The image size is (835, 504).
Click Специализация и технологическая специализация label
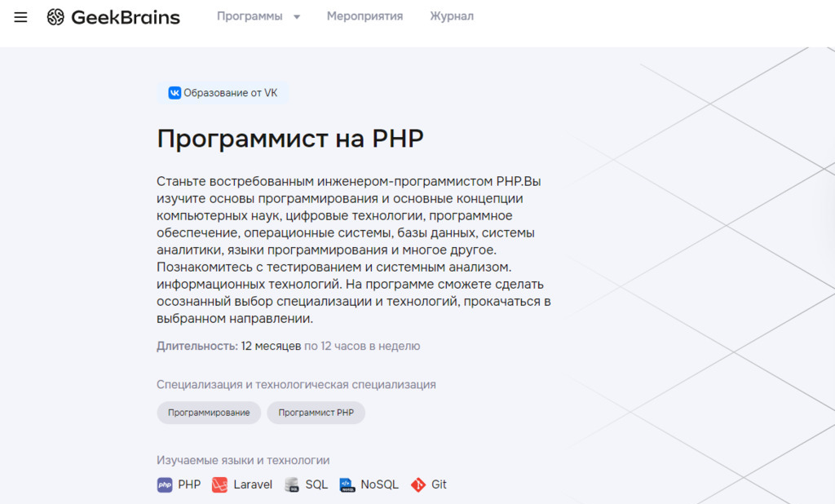(296, 385)
